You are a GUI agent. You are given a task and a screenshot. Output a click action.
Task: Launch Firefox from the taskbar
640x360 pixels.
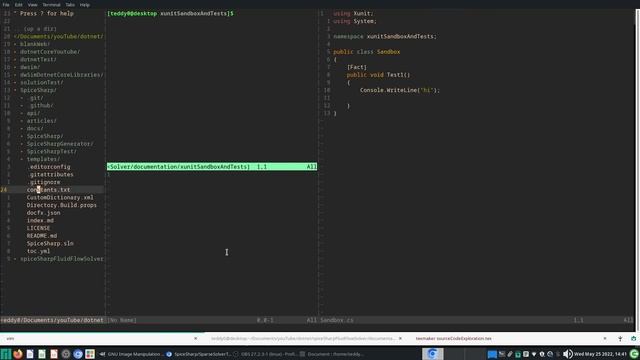(18, 354)
